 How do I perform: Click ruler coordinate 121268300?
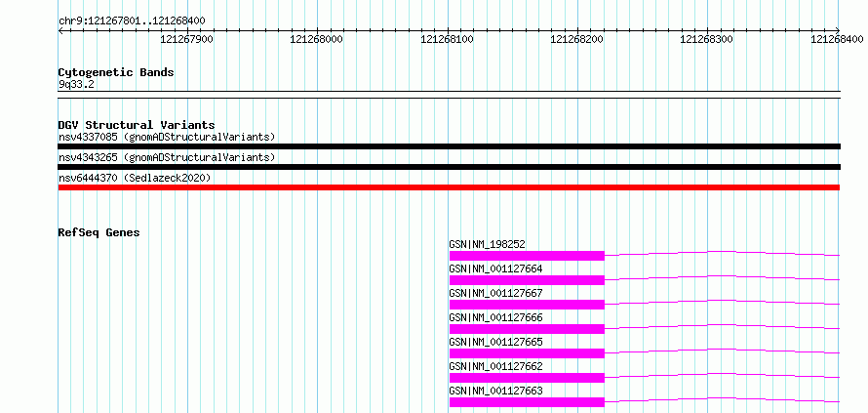707,39
